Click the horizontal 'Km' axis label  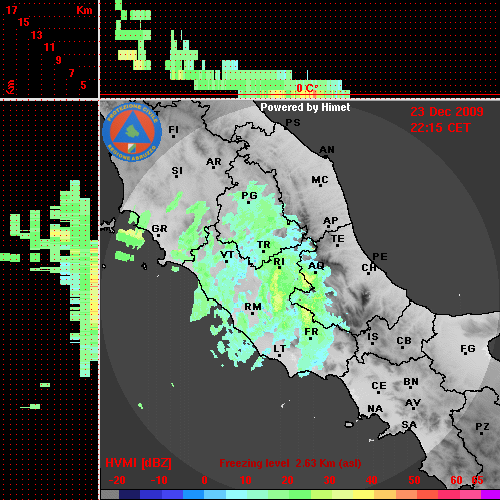[84, 10]
